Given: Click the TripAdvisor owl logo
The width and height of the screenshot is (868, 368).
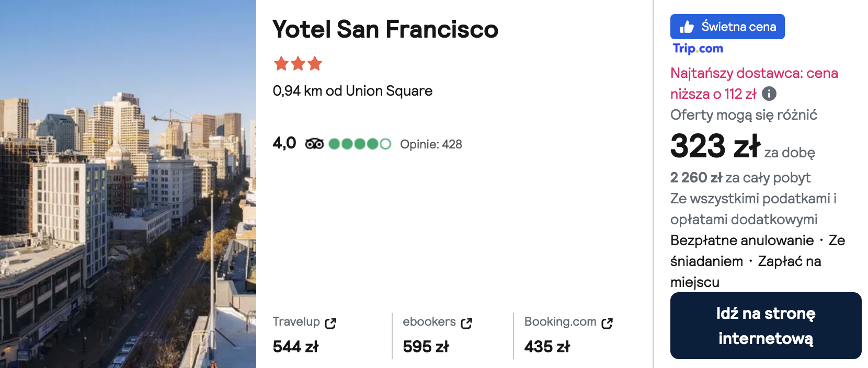Looking at the screenshot, I should click(x=314, y=144).
